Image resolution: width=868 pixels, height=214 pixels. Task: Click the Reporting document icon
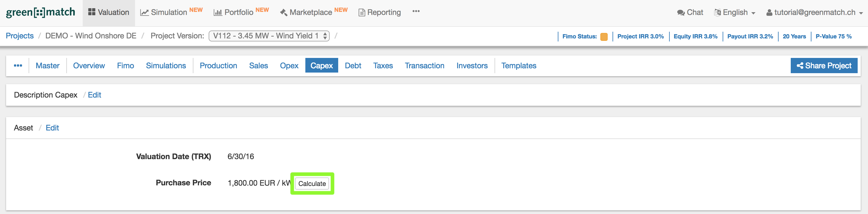(x=362, y=13)
